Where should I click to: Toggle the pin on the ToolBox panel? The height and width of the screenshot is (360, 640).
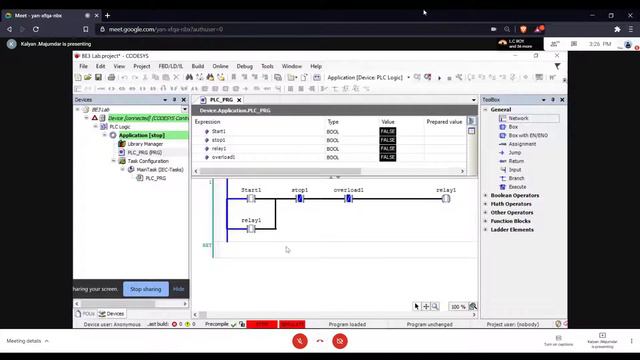(553, 100)
